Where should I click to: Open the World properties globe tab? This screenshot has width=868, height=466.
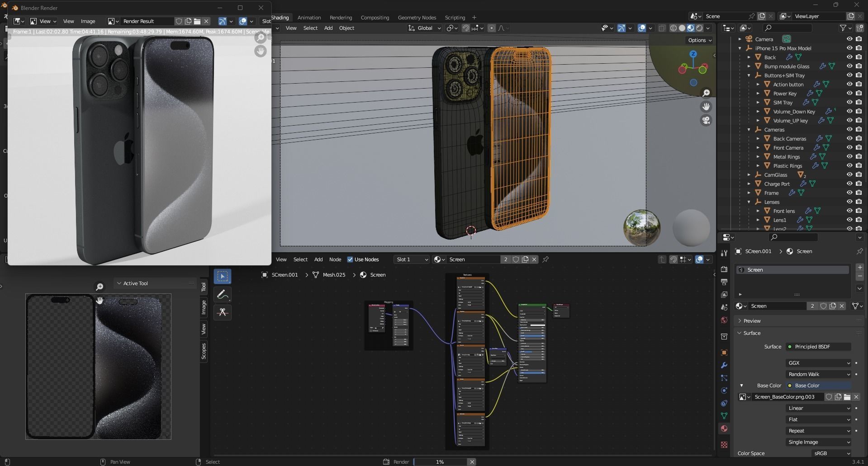click(724, 320)
